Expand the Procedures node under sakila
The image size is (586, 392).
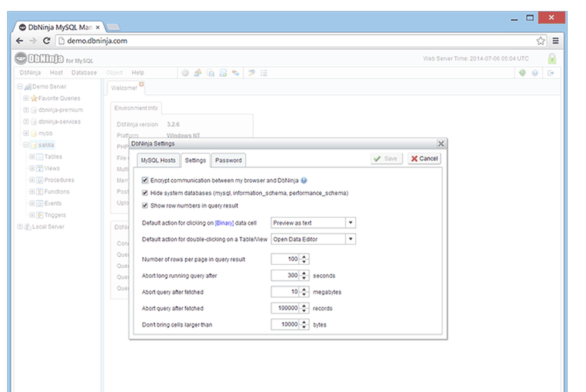click(x=32, y=180)
